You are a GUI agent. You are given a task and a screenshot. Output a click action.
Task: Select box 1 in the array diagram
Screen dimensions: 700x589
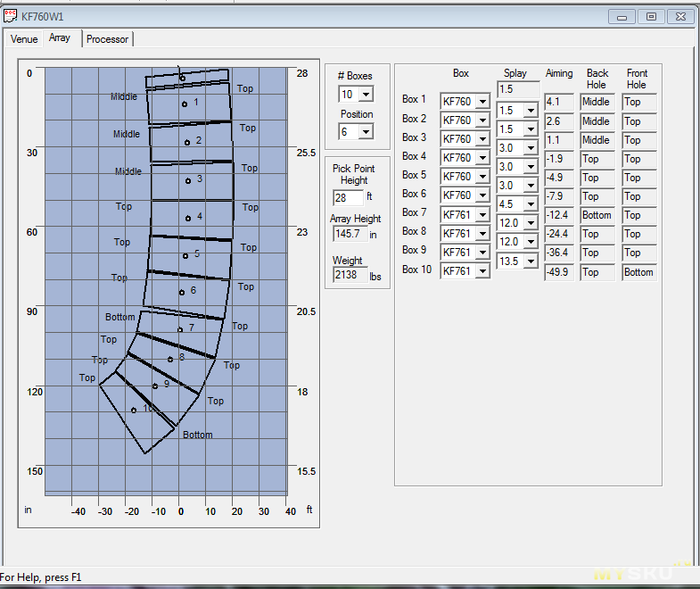189,104
